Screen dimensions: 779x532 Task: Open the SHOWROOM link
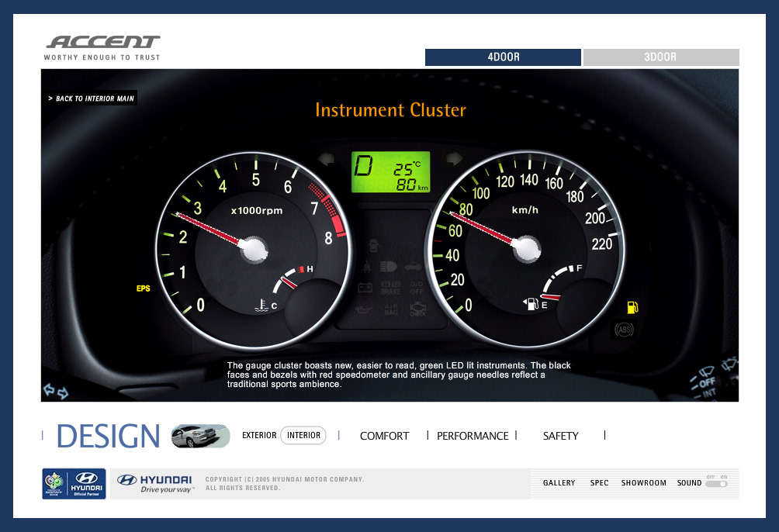click(x=644, y=483)
